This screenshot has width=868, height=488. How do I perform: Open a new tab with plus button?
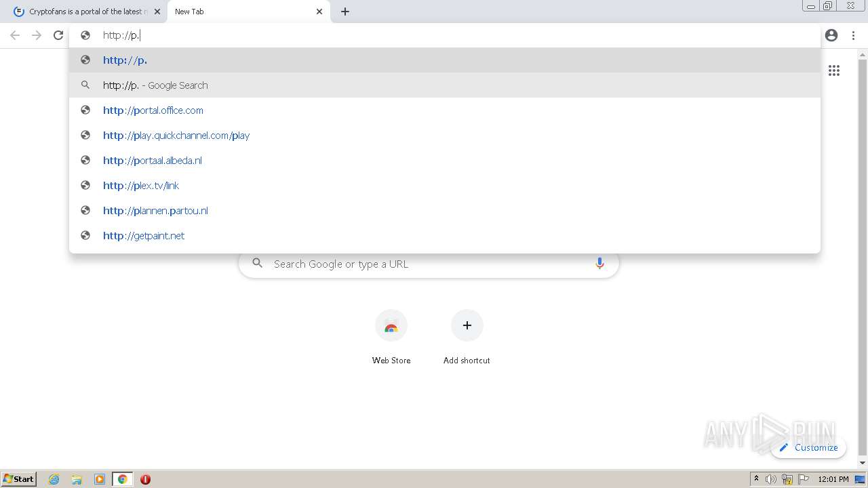[345, 12]
